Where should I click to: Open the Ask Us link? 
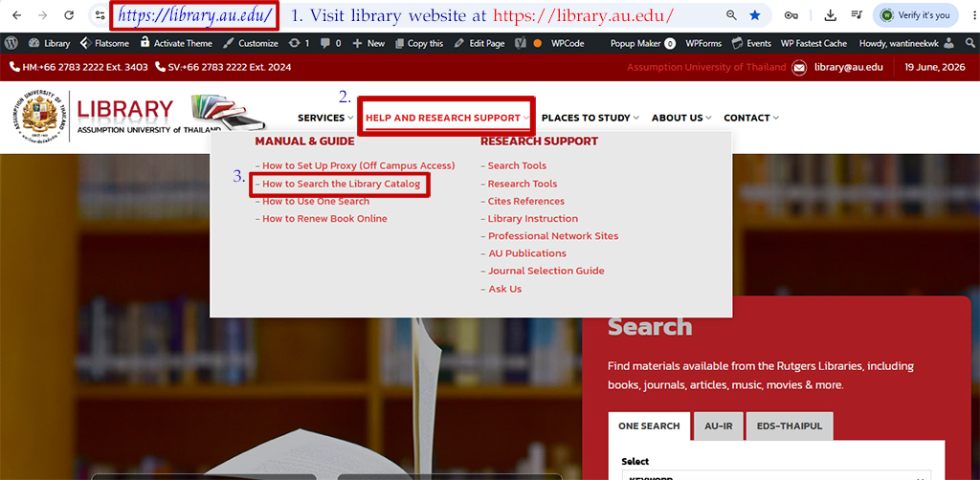pos(504,289)
